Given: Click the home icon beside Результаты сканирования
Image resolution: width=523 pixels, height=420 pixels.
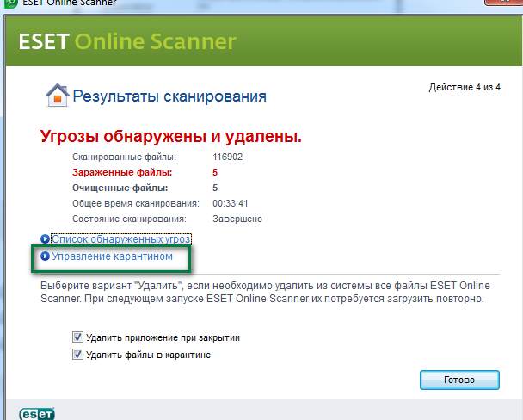Looking at the screenshot, I should point(57,95).
